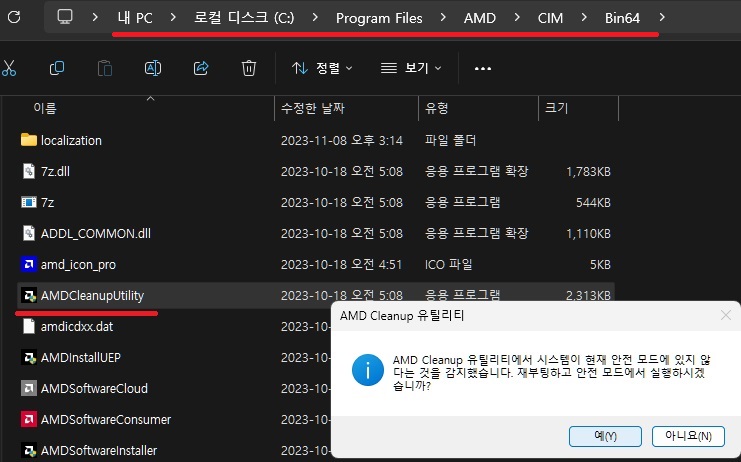Click the ADDL_COMMON.dll file icon
Viewport: 741px width, 462px height.
tap(29, 233)
